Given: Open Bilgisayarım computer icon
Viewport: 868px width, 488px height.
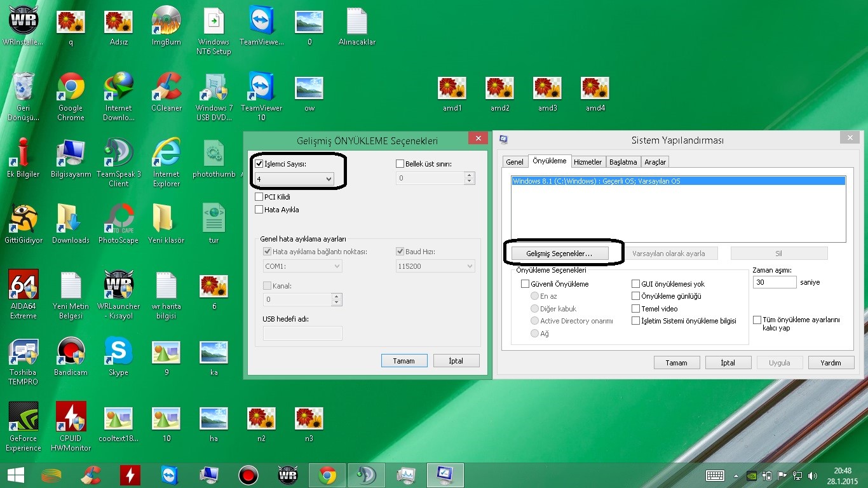Looking at the screenshot, I should pyautogui.click(x=71, y=159).
